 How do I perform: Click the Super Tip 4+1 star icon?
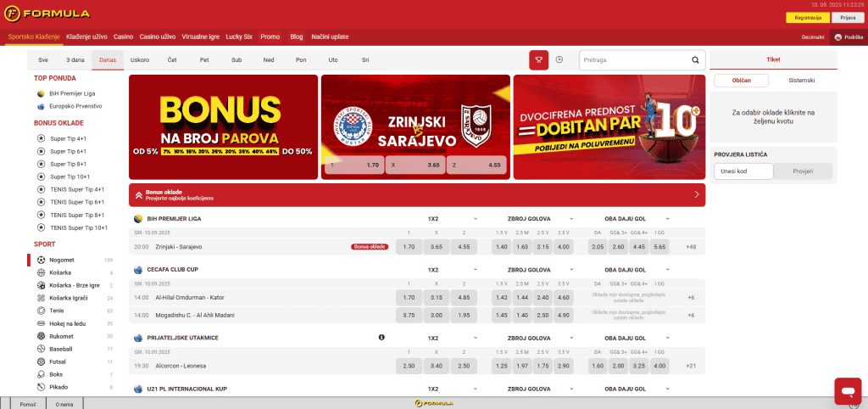click(41, 138)
